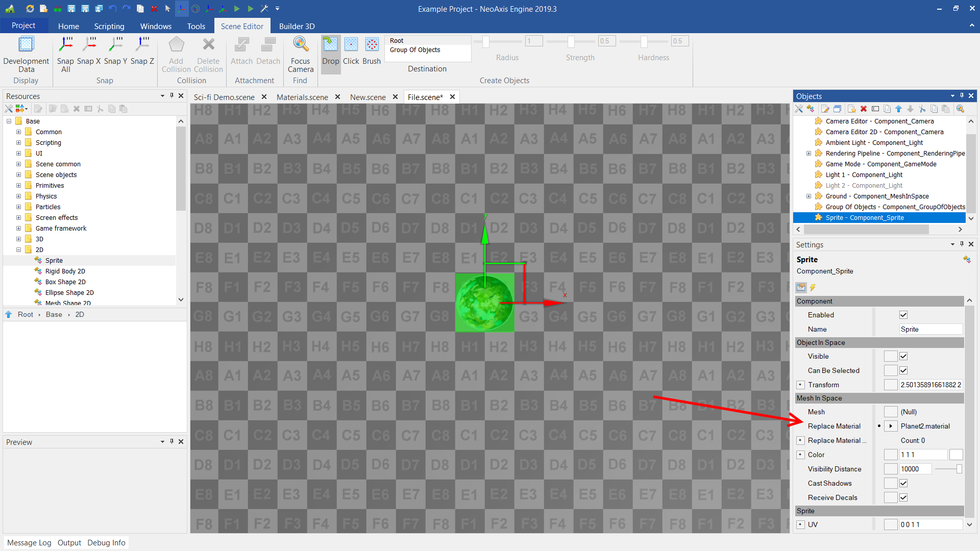Click the Output button
The width and height of the screenshot is (980, 551).
tap(69, 543)
